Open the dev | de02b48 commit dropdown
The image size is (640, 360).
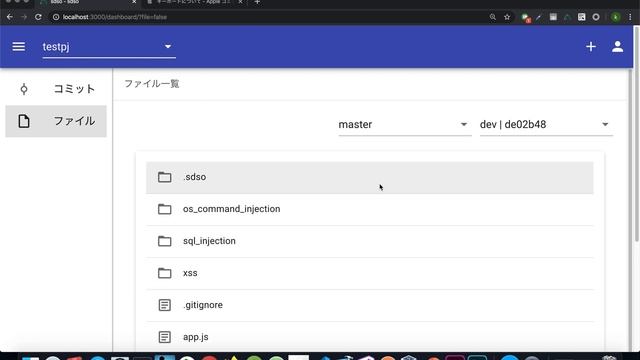point(546,124)
